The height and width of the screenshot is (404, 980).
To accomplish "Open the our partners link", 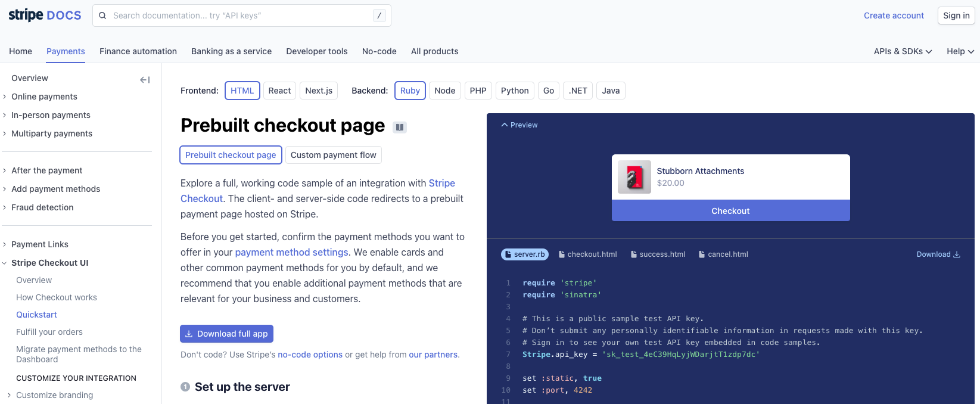I will [433, 355].
